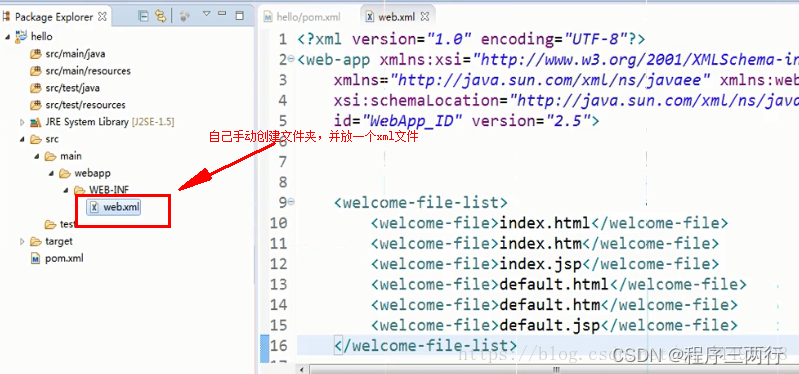Close the Package Explorer view tab
The height and width of the screenshot is (374, 799).
tap(102, 16)
